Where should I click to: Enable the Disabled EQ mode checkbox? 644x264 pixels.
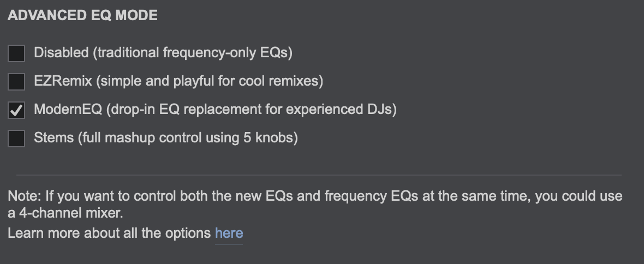pos(16,53)
